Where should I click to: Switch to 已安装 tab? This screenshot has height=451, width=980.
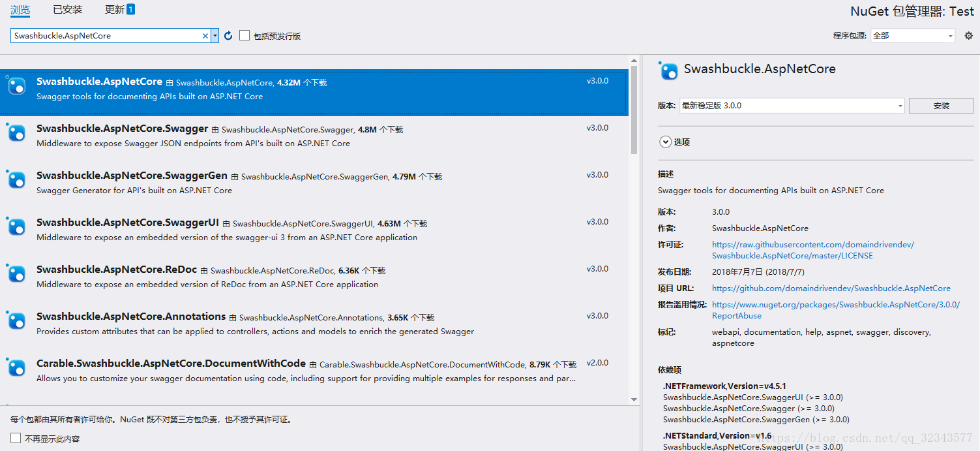68,10
